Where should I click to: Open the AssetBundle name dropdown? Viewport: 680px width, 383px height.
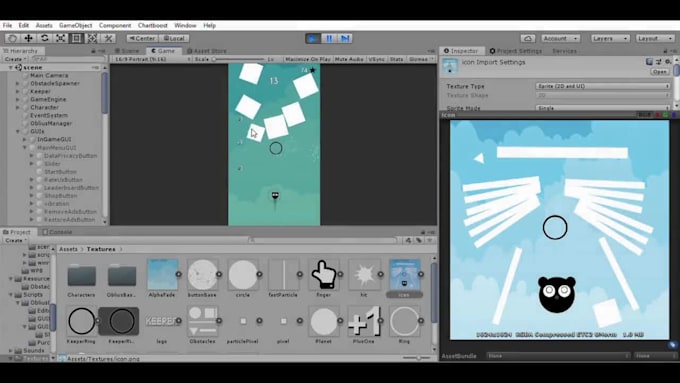(x=559, y=356)
